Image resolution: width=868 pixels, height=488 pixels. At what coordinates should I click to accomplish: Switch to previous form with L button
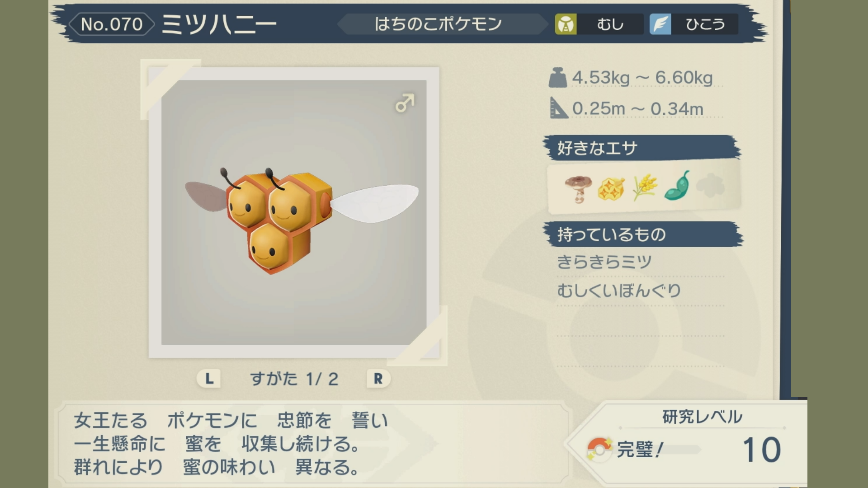pyautogui.click(x=209, y=379)
